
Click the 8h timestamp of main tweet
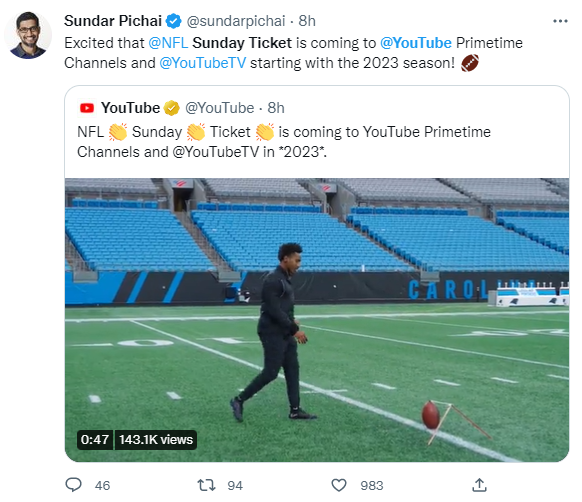tap(307, 21)
